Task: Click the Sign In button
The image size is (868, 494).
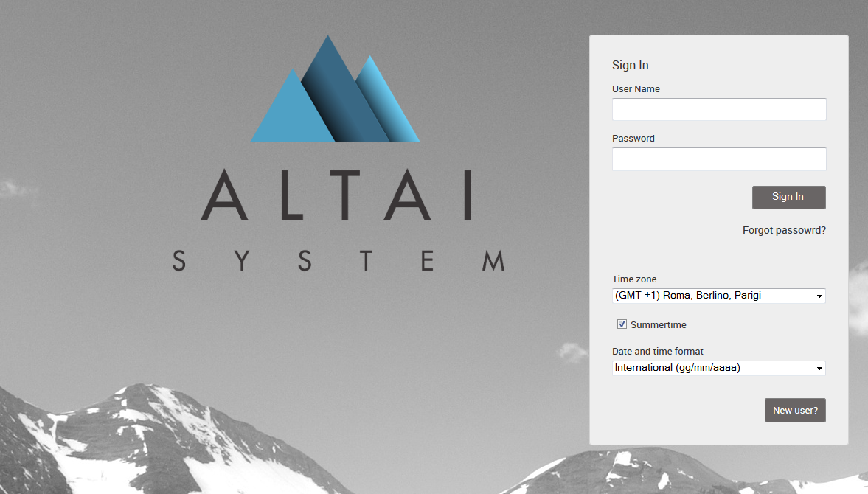Action: [x=789, y=198]
